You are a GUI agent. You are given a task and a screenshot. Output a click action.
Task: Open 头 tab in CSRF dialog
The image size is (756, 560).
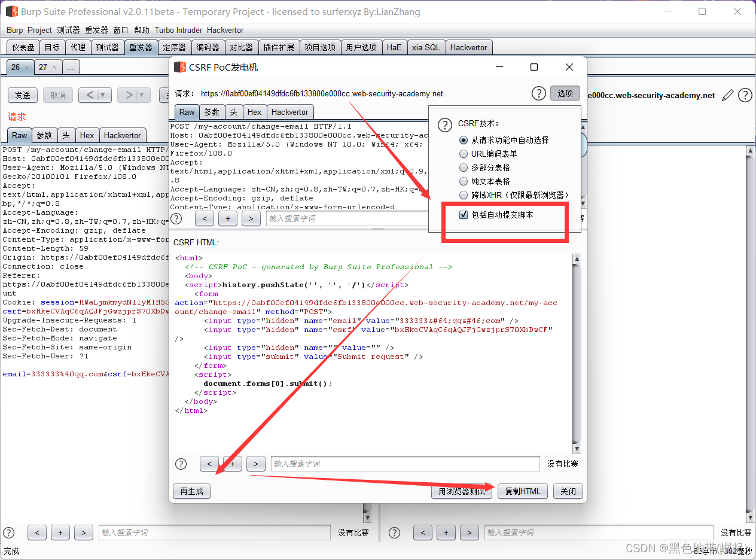pos(233,112)
